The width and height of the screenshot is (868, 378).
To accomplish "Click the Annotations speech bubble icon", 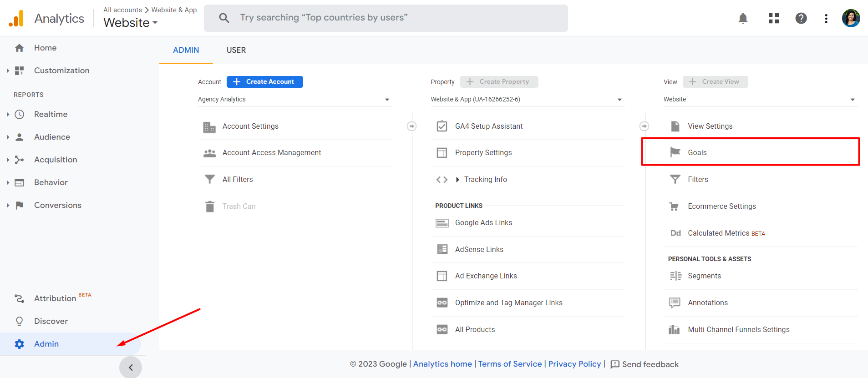I will 675,302.
